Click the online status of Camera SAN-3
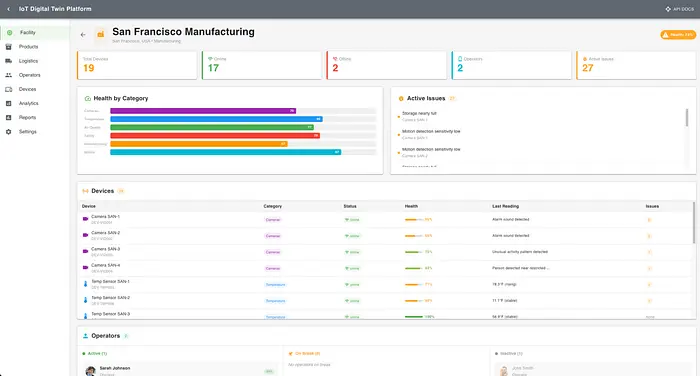Viewport: 700px width, 376px height. pos(352,252)
